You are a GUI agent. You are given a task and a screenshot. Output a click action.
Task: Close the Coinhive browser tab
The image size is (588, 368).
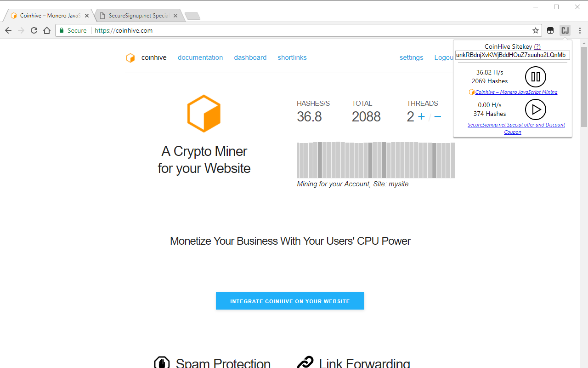[87, 16]
